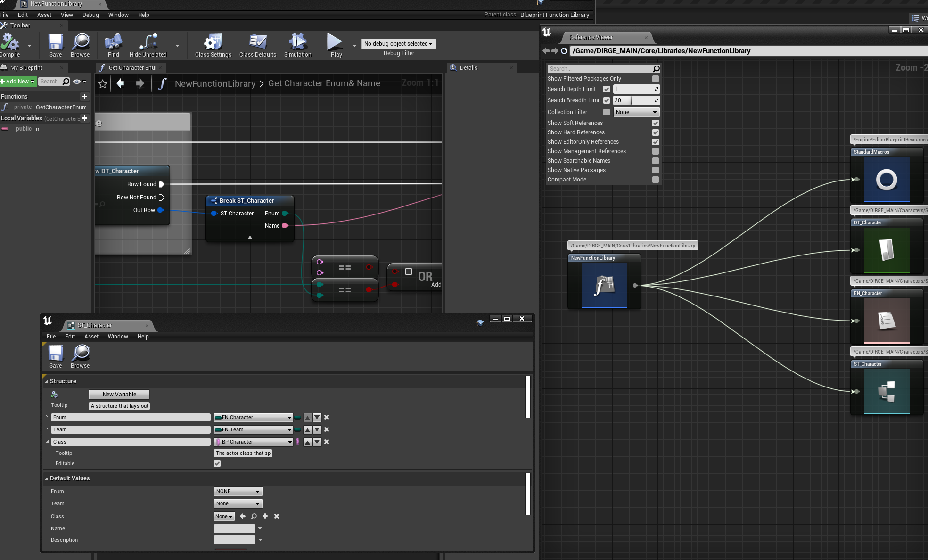
Task: Toggle Search Breadth Limit checkbox
Action: click(607, 100)
